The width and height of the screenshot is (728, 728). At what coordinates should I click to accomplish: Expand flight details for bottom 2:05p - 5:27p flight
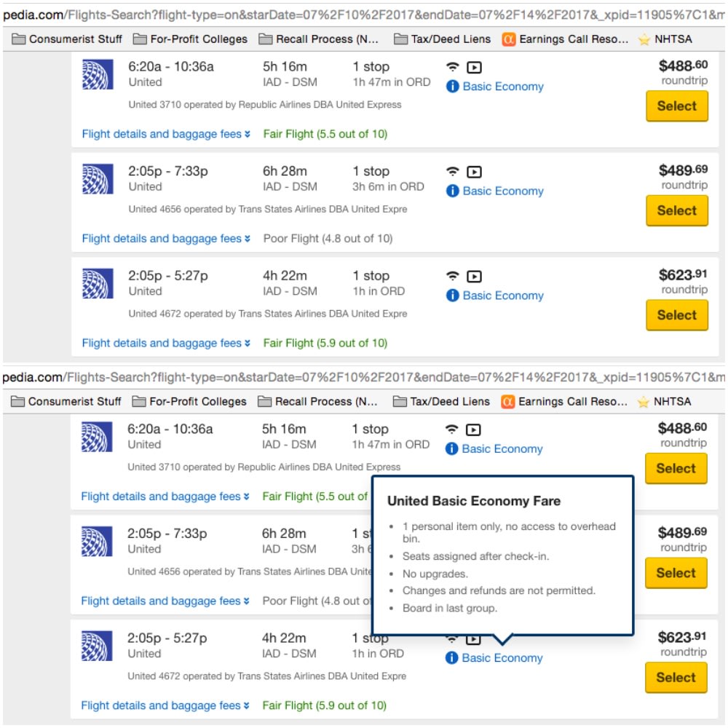click(x=165, y=705)
